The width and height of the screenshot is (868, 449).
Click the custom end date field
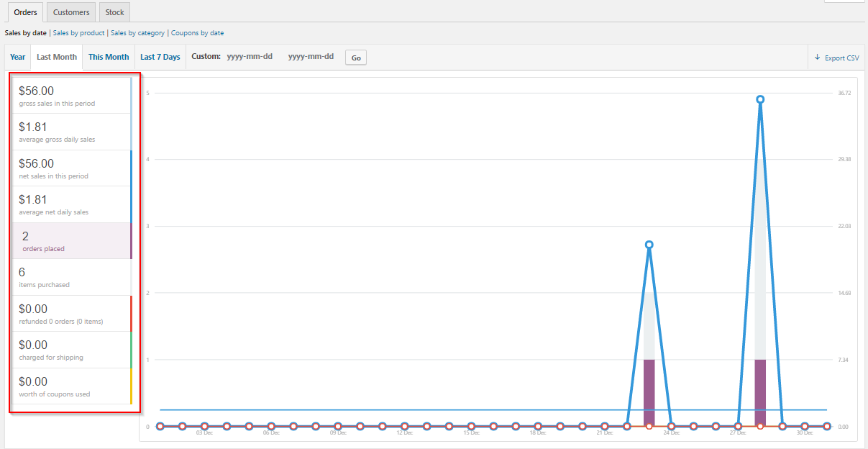pyautogui.click(x=311, y=57)
